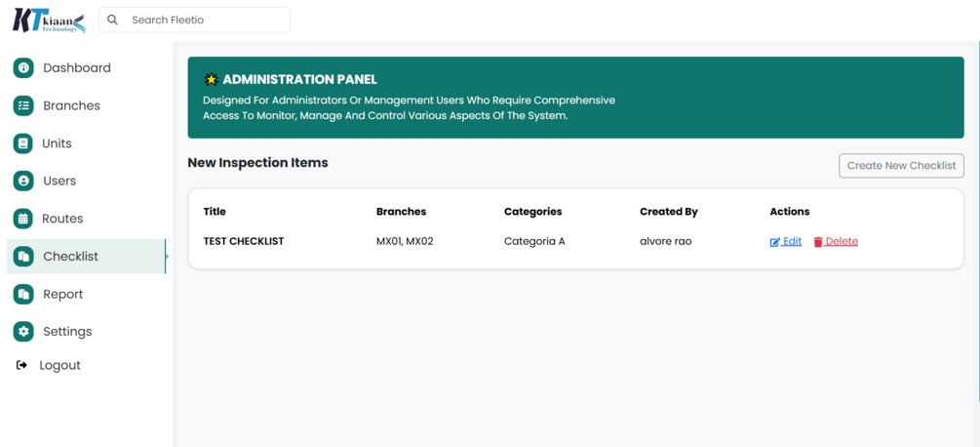Select the TEST CHECKLIST title text
The width and height of the screenshot is (980, 447).
(x=243, y=241)
